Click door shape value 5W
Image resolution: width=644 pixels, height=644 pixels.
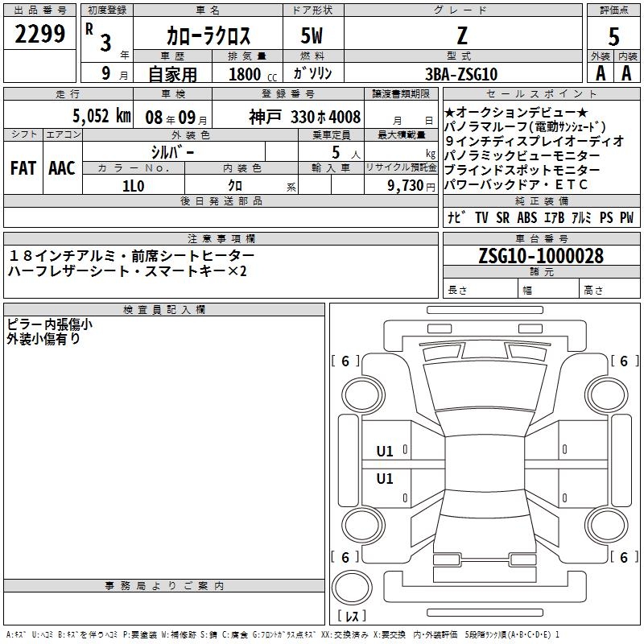[x=312, y=35]
